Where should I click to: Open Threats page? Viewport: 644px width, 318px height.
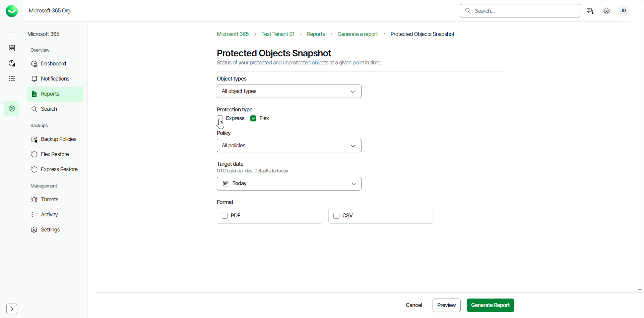(x=55, y=200)
